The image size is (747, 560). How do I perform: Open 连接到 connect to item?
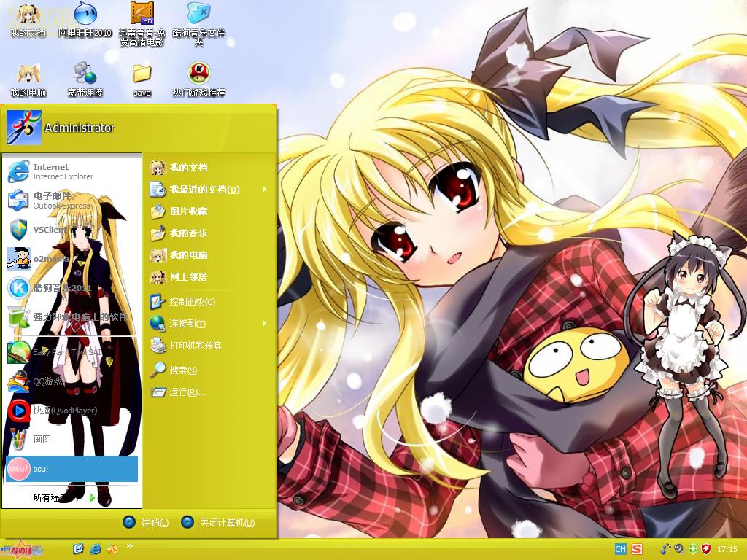click(209, 324)
